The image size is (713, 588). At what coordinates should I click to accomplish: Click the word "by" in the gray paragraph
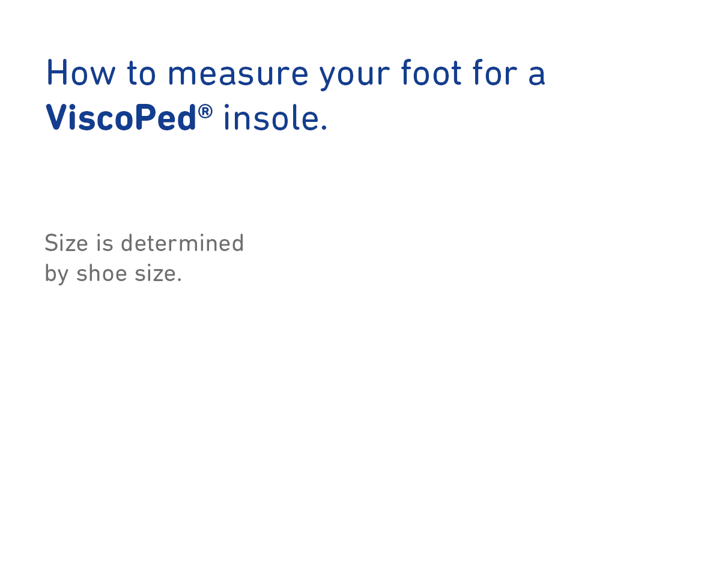(56, 274)
